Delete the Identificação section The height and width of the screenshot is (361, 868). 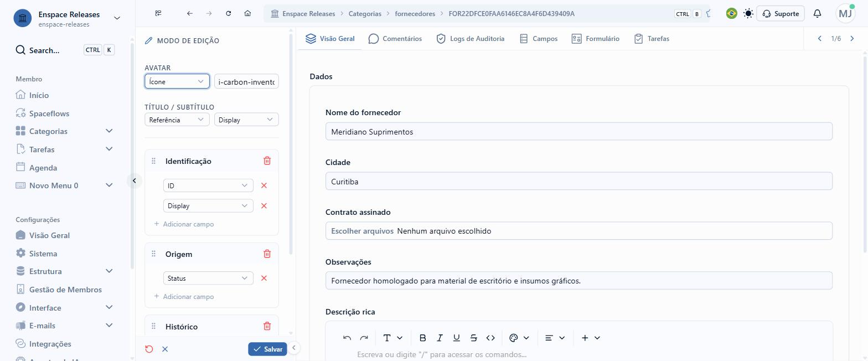267,161
